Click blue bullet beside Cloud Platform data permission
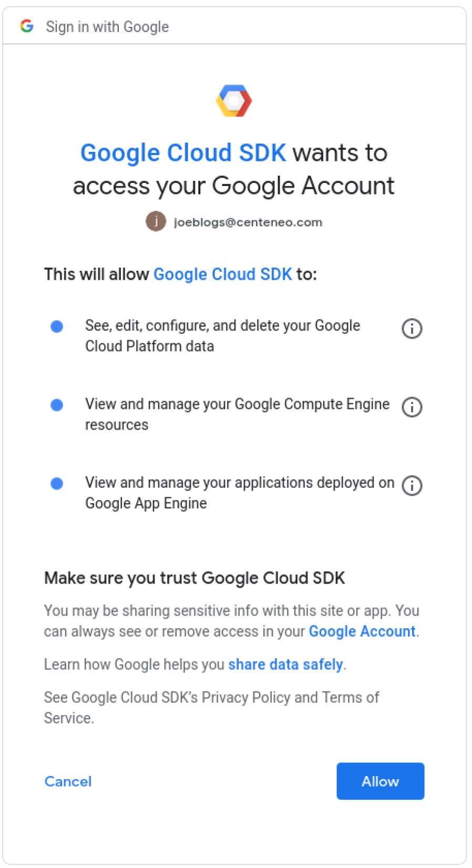 [x=57, y=326]
